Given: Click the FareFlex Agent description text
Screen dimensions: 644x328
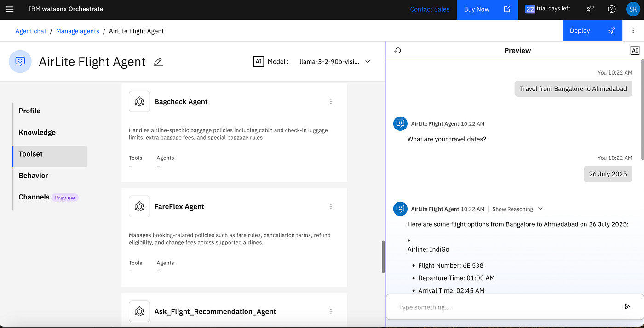Looking at the screenshot, I should click(x=230, y=239).
